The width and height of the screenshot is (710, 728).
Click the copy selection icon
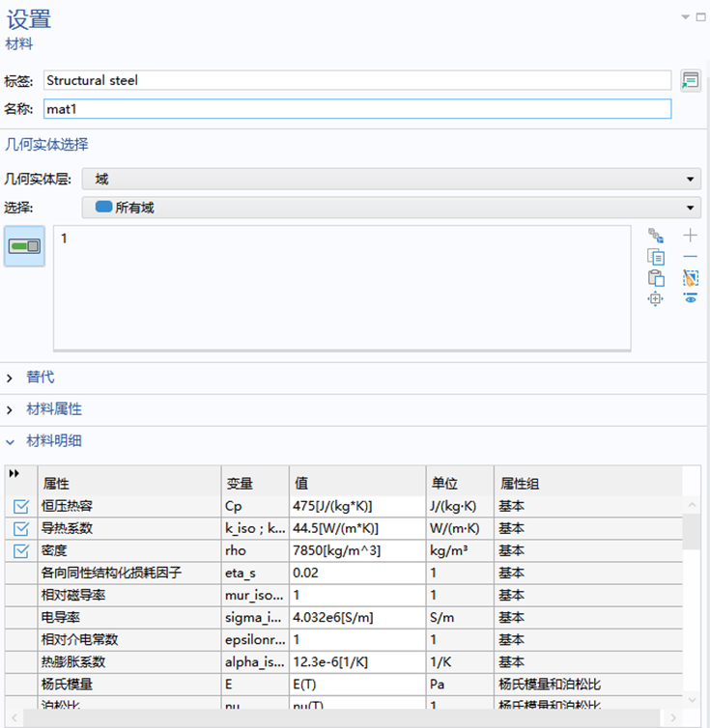(x=656, y=257)
